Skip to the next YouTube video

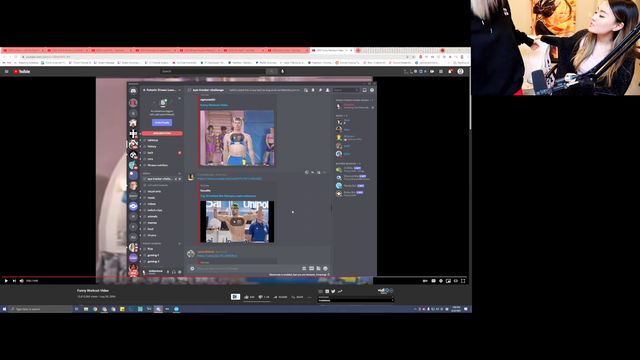14,281
